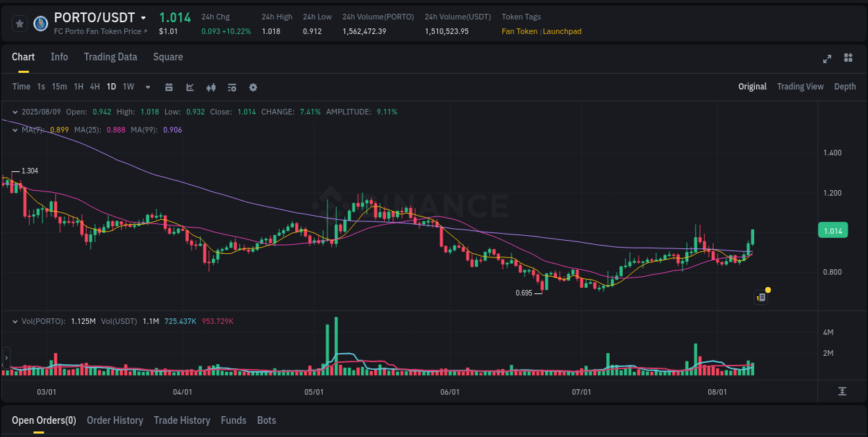This screenshot has height=437, width=868.
Task: Enable the Depth view mode
Action: point(845,87)
